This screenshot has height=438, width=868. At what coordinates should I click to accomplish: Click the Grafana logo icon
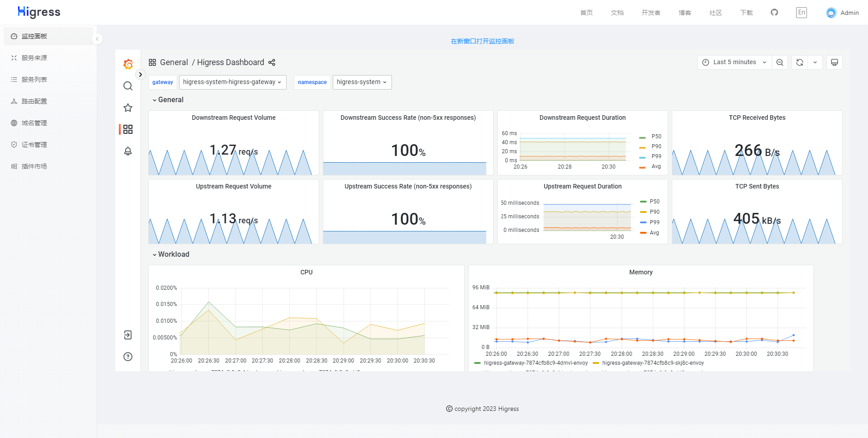click(128, 64)
